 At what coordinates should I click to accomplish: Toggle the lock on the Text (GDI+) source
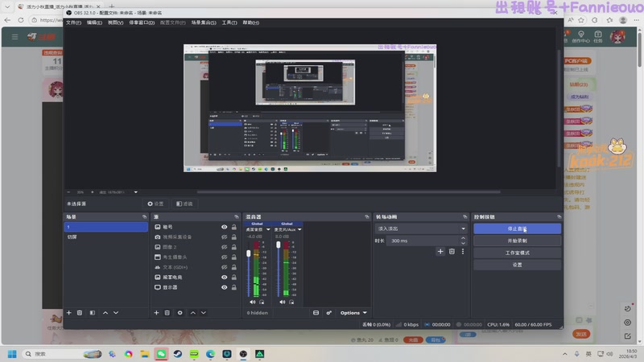(x=233, y=267)
